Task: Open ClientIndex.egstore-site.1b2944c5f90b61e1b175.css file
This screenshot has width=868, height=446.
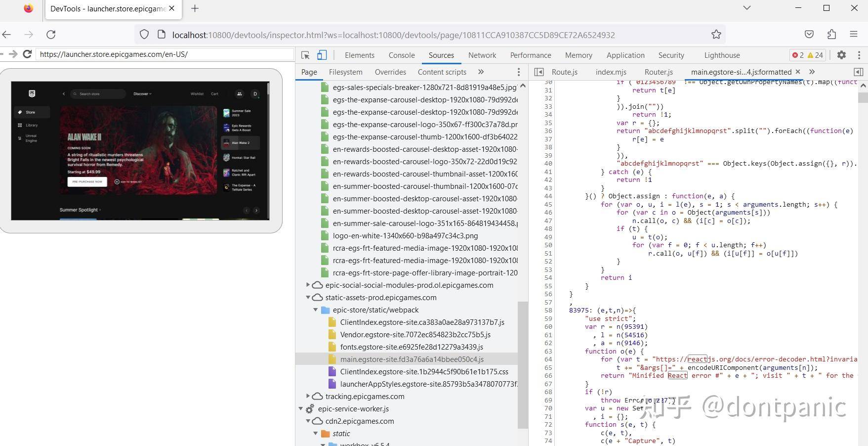Action: click(x=424, y=371)
